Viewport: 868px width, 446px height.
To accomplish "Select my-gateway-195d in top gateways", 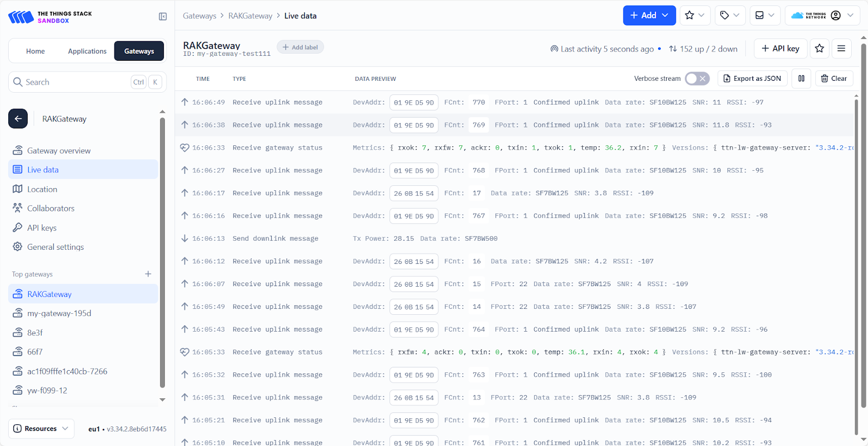I will click(x=59, y=314).
